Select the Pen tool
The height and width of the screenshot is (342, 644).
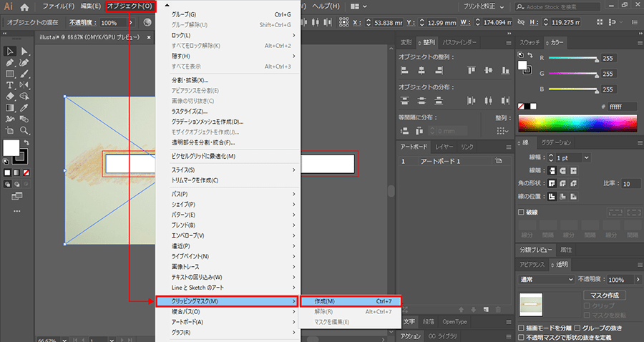click(11, 62)
